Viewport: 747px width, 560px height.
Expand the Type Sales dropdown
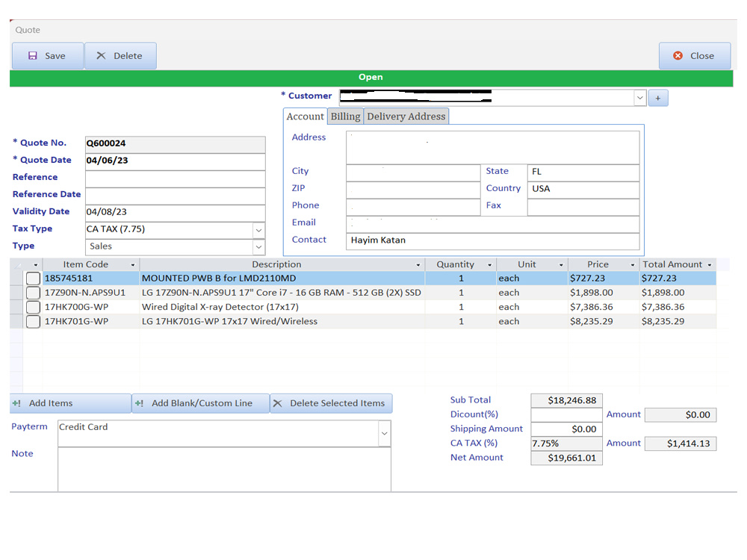tap(258, 246)
